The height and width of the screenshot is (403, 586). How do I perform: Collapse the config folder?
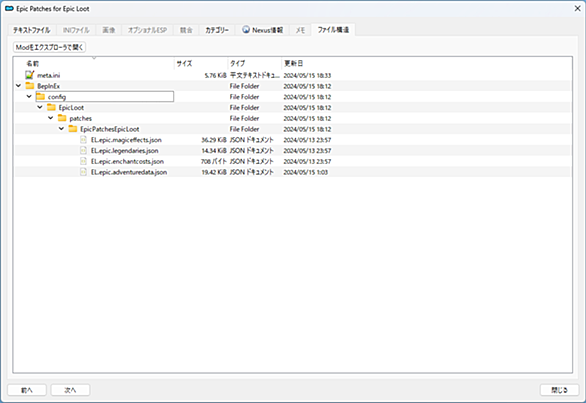(x=29, y=96)
